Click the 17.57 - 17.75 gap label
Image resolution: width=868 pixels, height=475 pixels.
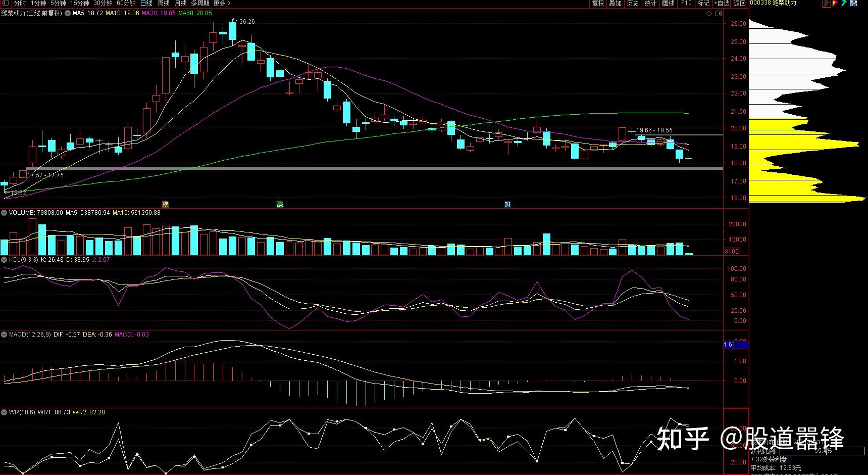(45, 175)
